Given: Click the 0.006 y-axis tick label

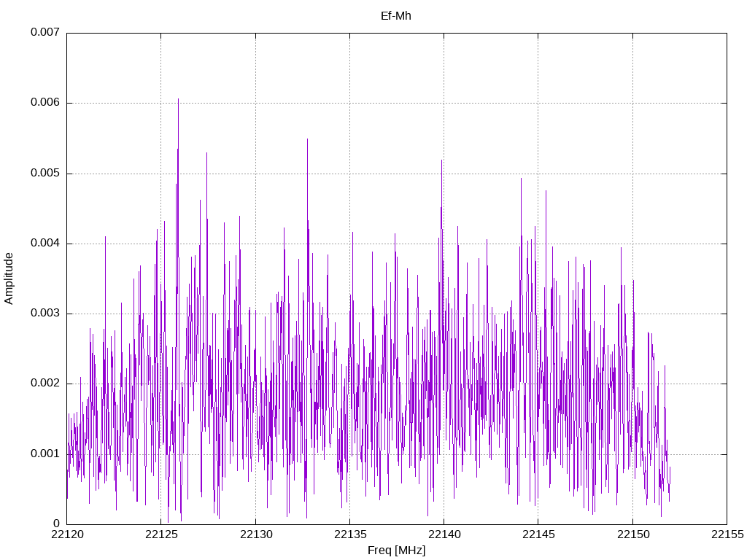Looking at the screenshot, I should (x=45, y=102).
